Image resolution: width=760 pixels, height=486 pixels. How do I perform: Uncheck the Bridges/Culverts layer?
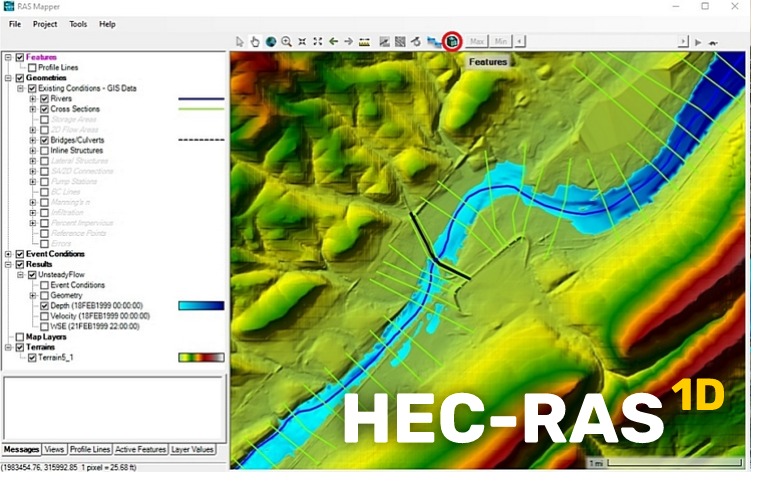coord(44,140)
